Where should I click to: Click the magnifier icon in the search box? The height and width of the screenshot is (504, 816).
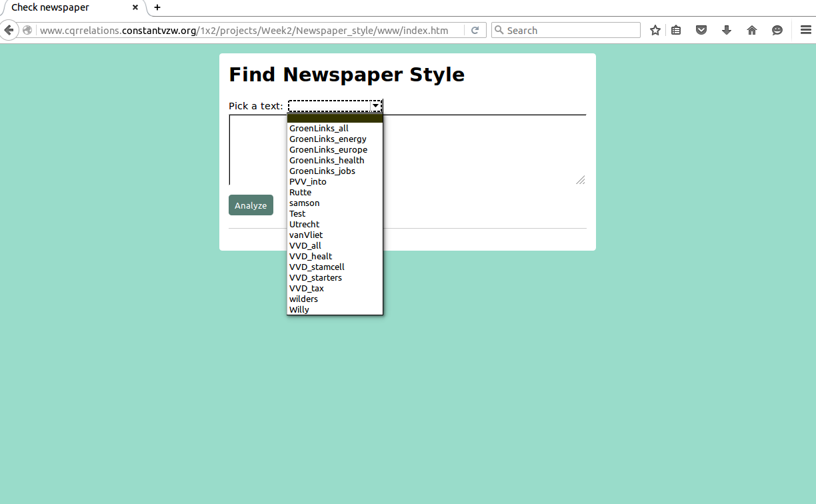tap(499, 30)
